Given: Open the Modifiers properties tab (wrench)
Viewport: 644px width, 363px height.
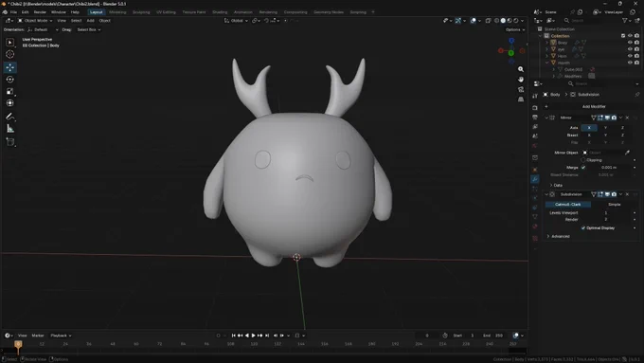Looking at the screenshot, I should click(535, 179).
